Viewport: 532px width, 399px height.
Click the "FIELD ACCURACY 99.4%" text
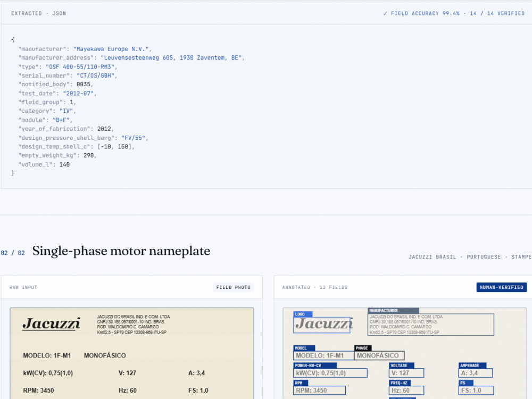(x=425, y=14)
